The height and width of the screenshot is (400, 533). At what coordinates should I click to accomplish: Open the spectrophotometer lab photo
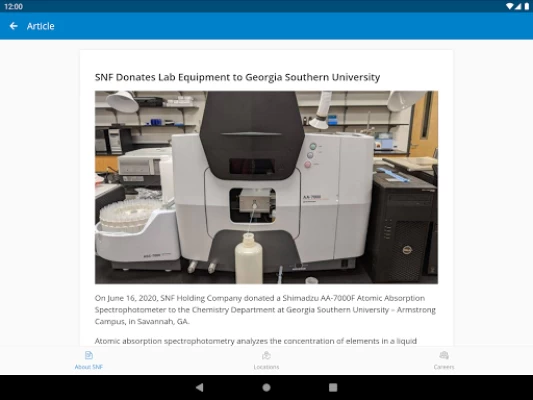(x=266, y=187)
